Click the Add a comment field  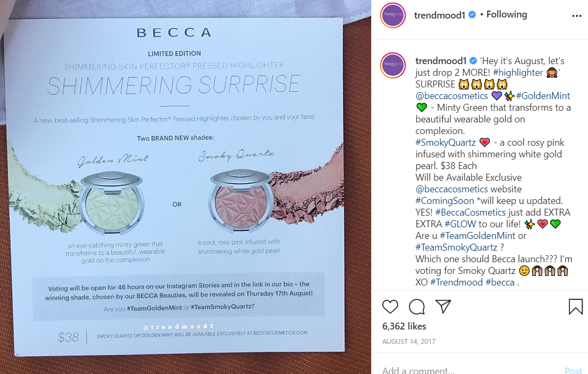coord(467,370)
